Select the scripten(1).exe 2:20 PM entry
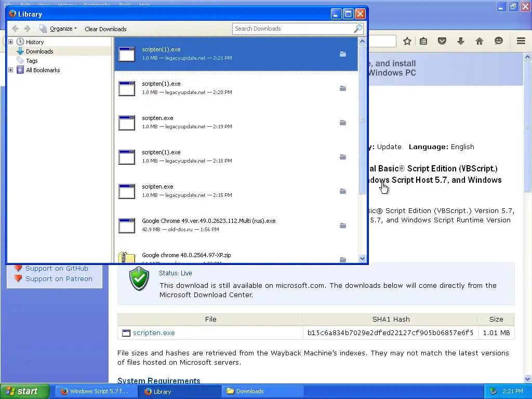 click(x=236, y=88)
